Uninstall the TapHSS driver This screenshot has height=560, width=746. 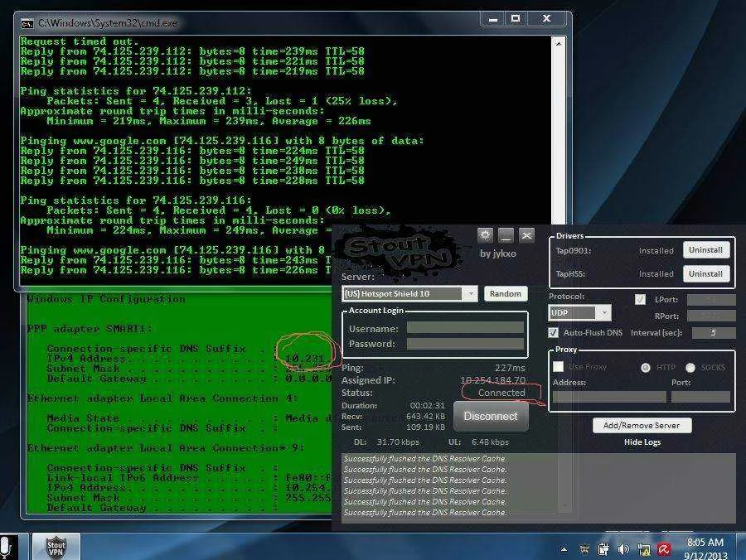[x=706, y=274]
